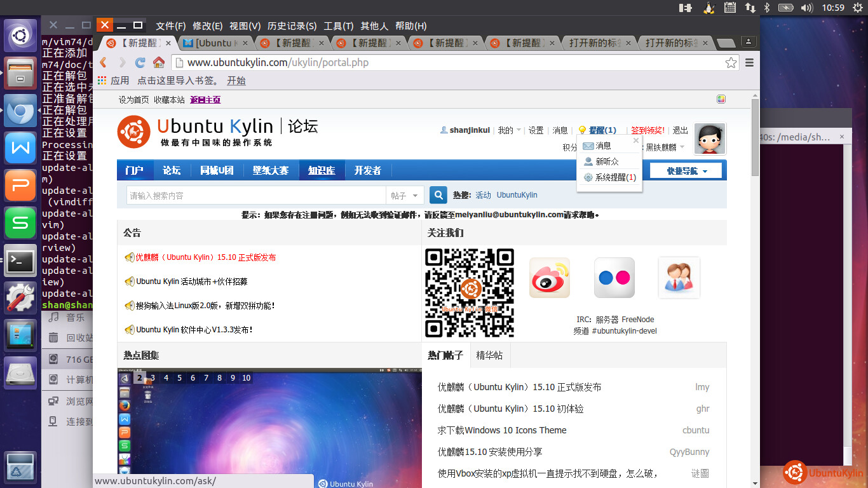Open the Weibo social icon
Screen dimensions: 868x488
coord(550,278)
